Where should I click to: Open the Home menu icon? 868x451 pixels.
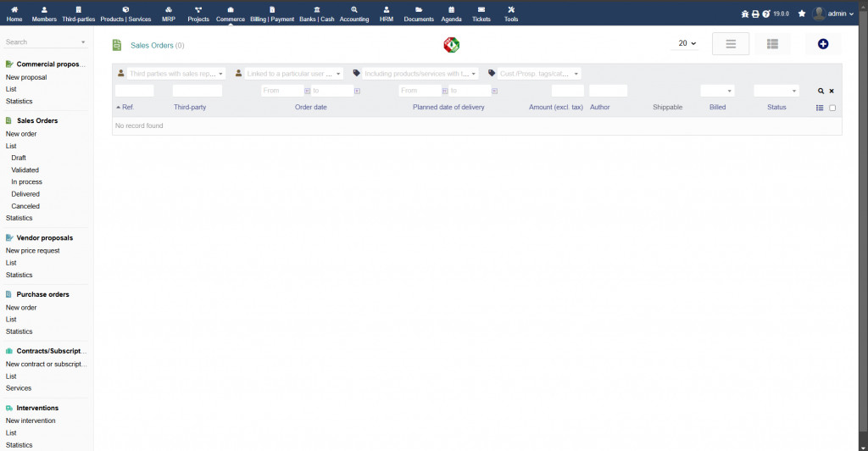[14, 9]
